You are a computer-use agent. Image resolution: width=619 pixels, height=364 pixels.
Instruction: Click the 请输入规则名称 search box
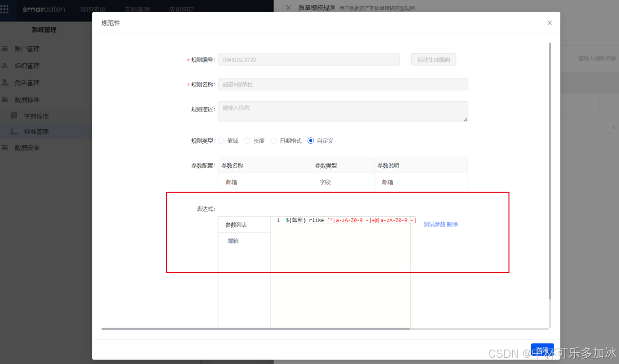[x=596, y=58]
